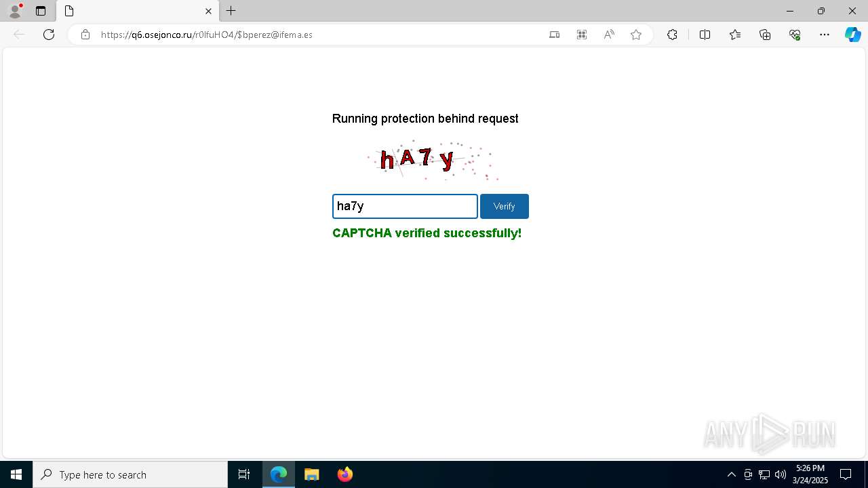This screenshot has width=868, height=488.
Task: View site information lock icon
Action: [x=85, y=35]
